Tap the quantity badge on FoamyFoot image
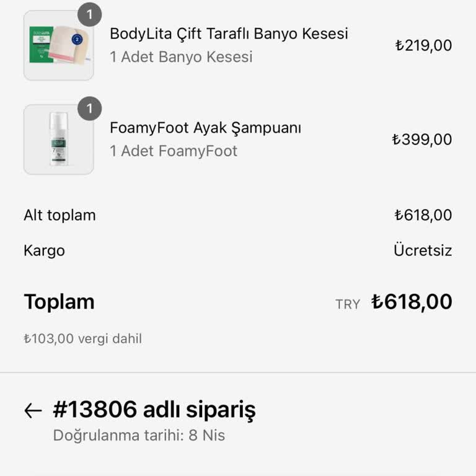 click(x=90, y=109)
